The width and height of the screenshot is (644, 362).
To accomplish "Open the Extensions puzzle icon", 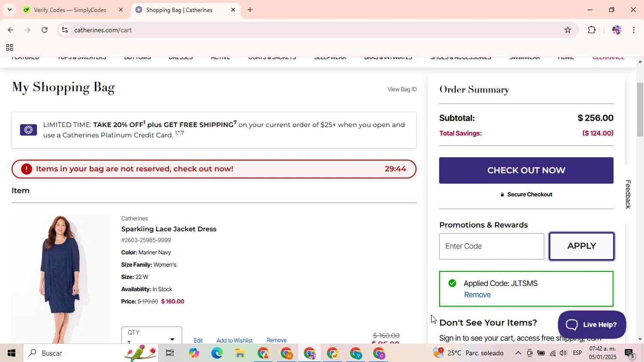I will tap(592, 30).
